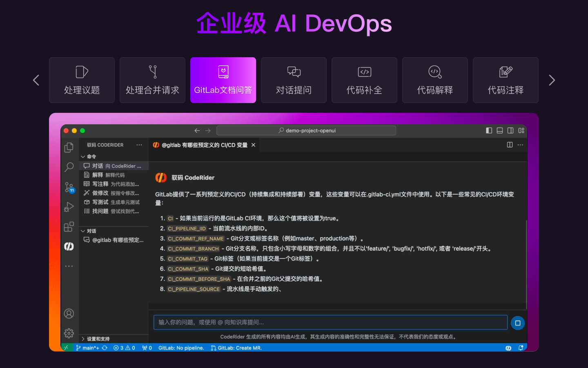This screenshot has height=368, width=588.
Task: Go to next carousel item with right arrow
Action: (x=552, y=80)
